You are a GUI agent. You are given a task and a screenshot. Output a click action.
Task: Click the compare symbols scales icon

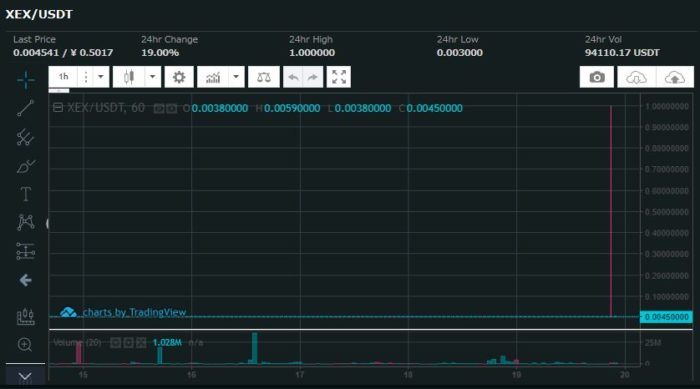click(264, 77)
